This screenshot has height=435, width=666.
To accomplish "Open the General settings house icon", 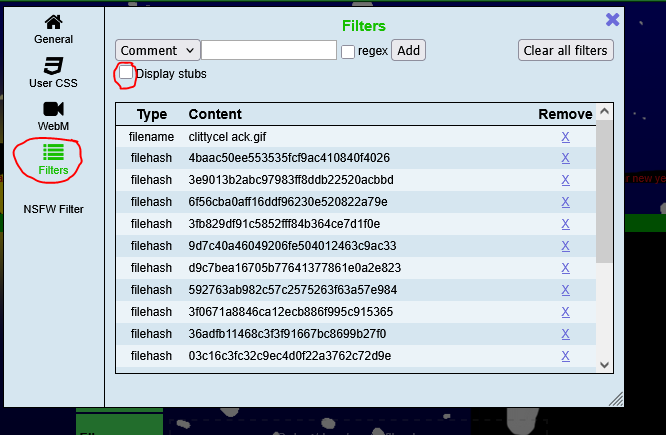I will click(53, 22).
